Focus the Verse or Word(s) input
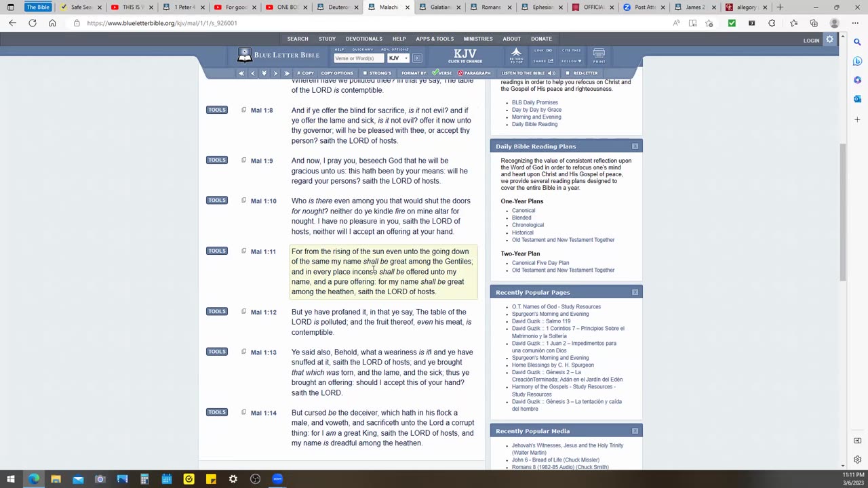868x488 pixels. [x=358, y=58]
